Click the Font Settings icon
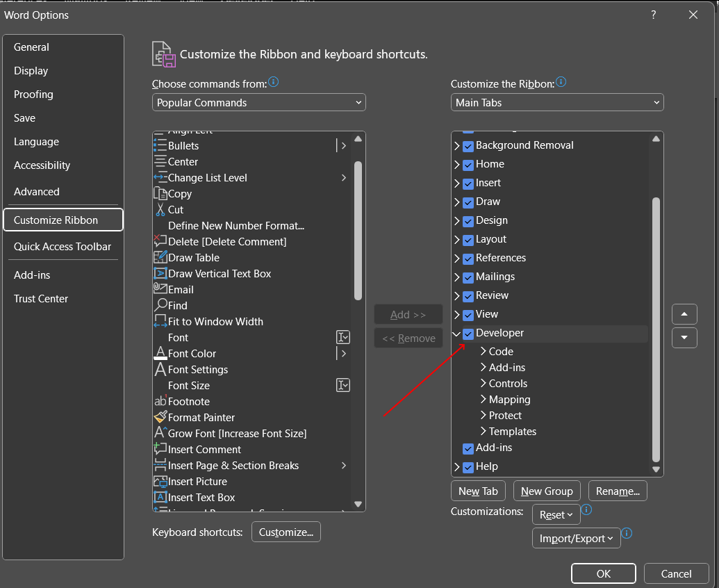This screenshot has height=588, width=719. (x=160, y=369)
